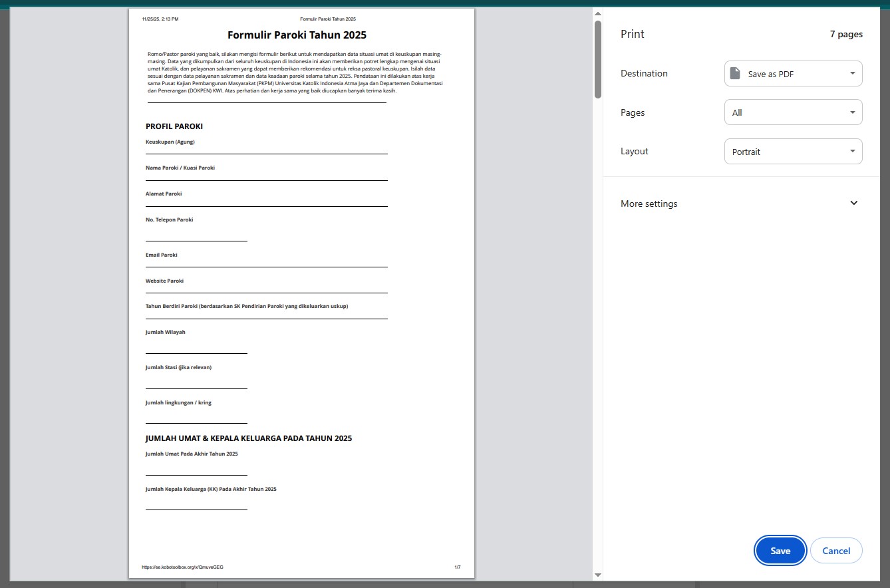This screenshot has height=588, width=890.
Task: Click the Pages field's dropdown arrow
Action: pos(852,112)
